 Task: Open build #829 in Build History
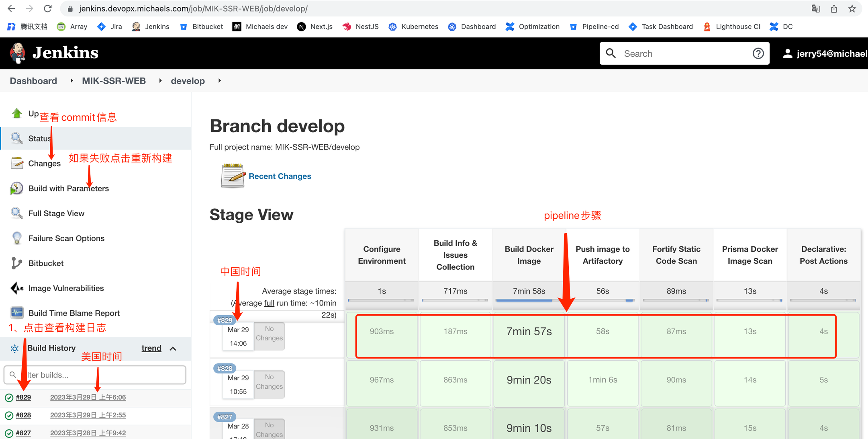pyautogui.click(x=23, y=397)
